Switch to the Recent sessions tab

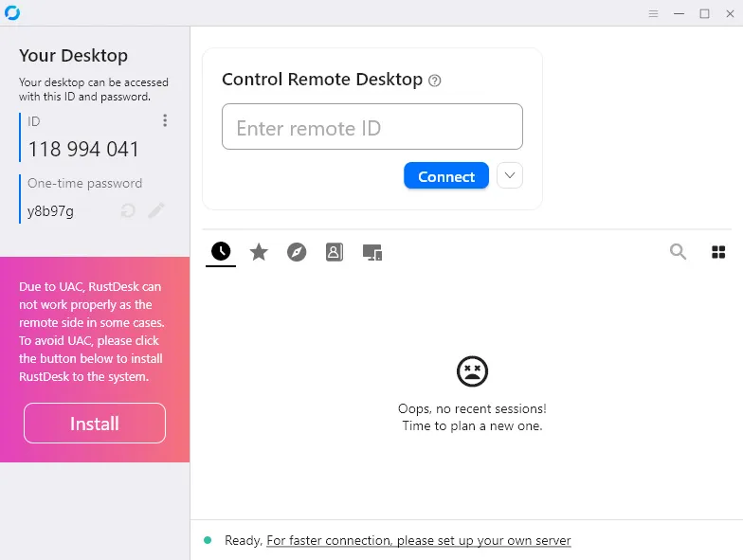tap(221, 252)
